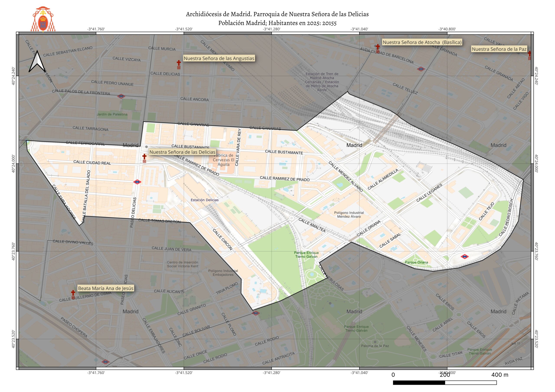Select the metro icon near Avda Ciudad de Barcelona

click(421, 69)
